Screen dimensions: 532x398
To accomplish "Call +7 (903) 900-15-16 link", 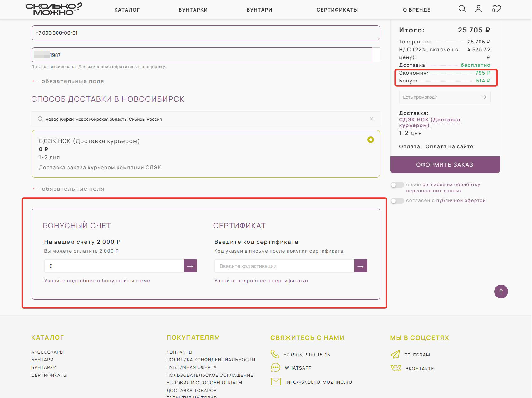I will click(307, 355).
